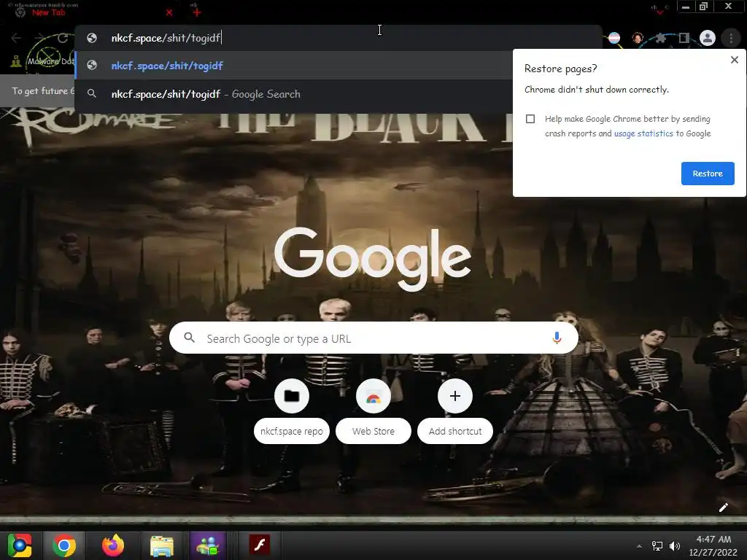
Task: Open File Explorer from the taskbar
Action: point(161,545)
